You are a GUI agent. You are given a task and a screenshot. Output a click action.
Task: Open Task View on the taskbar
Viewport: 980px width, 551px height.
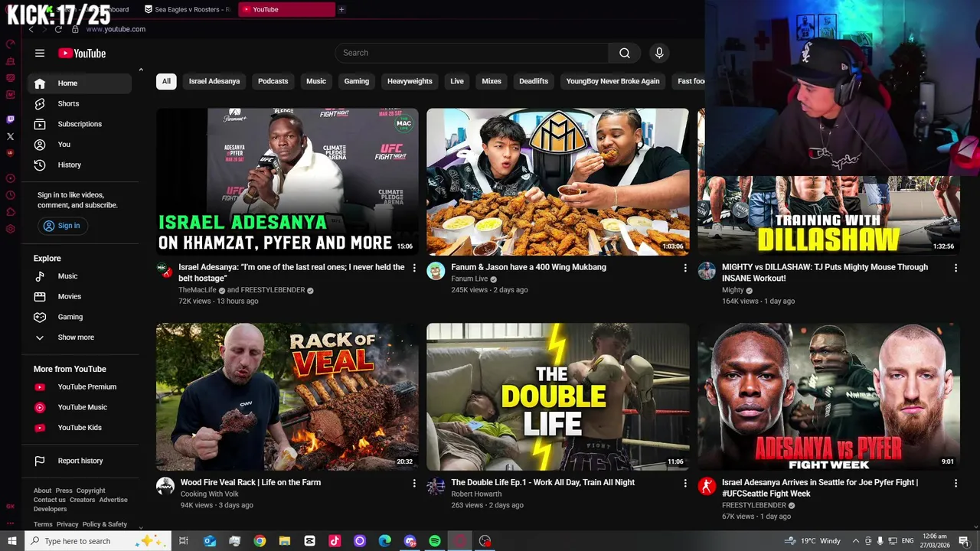click(x=184, y=541)
